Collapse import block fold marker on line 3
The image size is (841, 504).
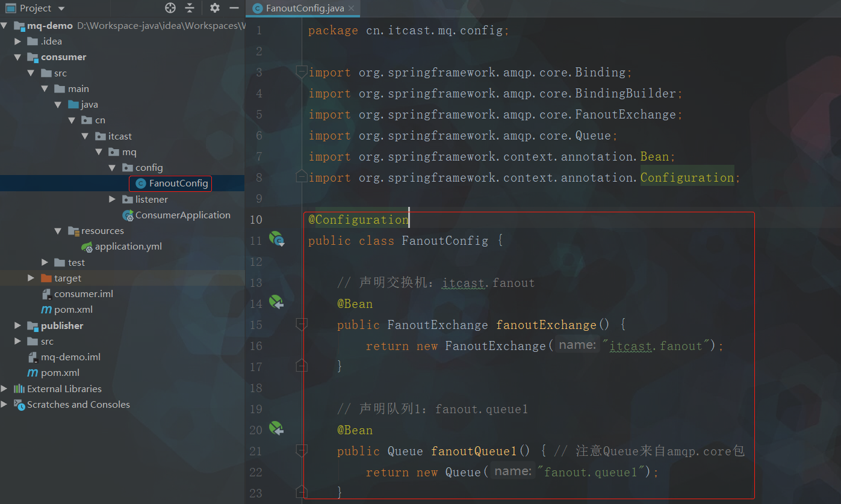pyautogui.click(x=302, y=72)
